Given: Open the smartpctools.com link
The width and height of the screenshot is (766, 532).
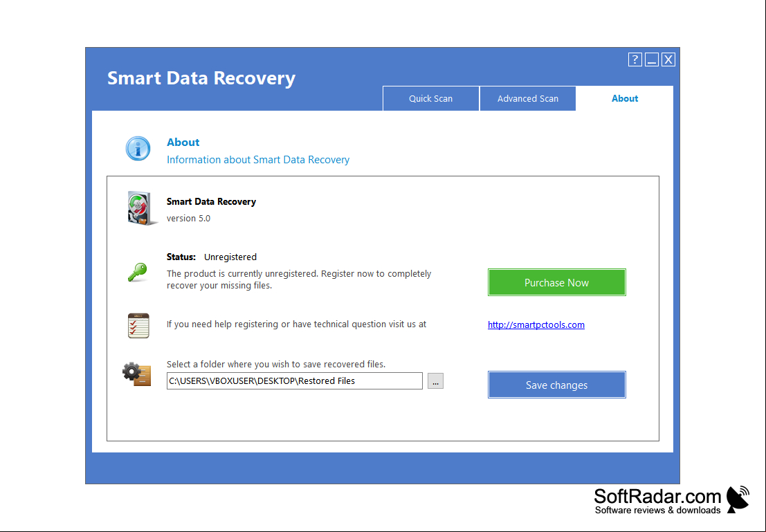Looking at the screenshot, I should tap(536, 325).
